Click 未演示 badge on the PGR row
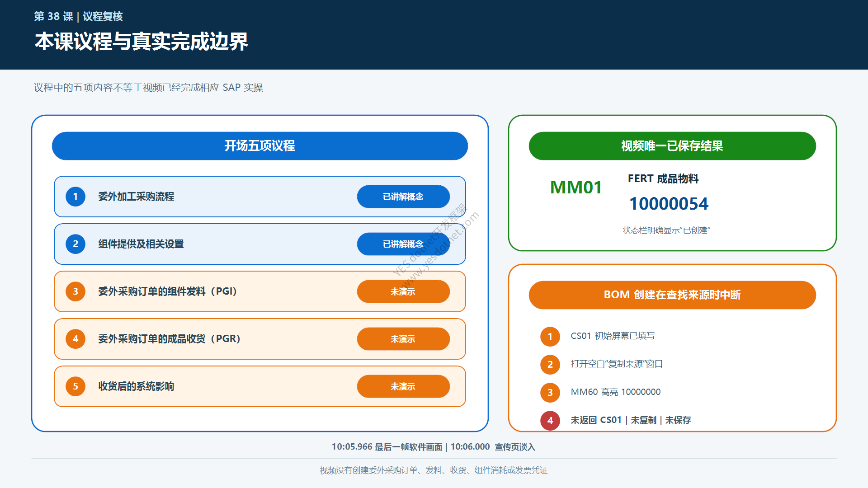Image resolution: width=868 pixels, height=488 pixels. point(403,339)
